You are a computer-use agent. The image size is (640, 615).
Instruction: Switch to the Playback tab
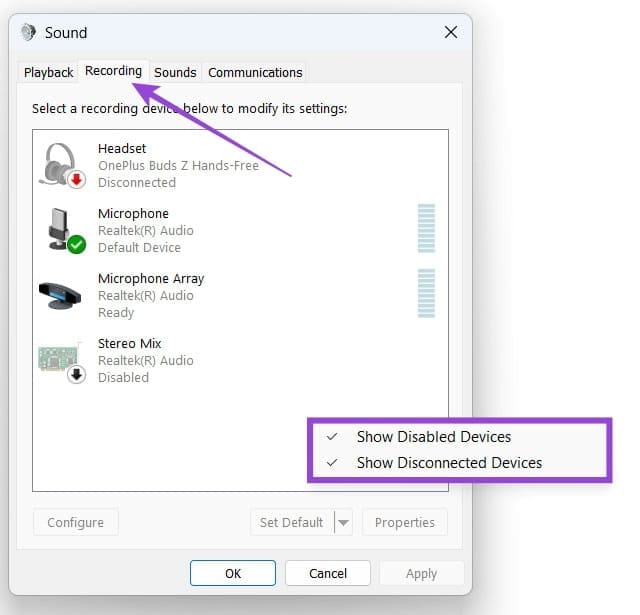coord(49,72)
